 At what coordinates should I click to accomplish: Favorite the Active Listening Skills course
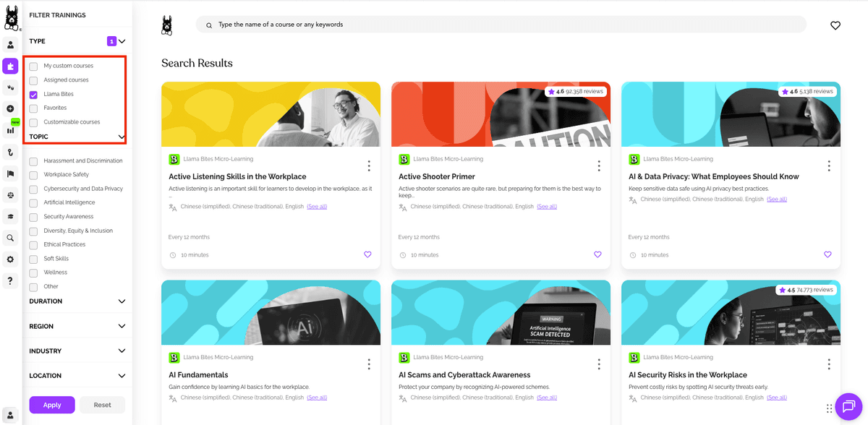(x=367, y=254)
